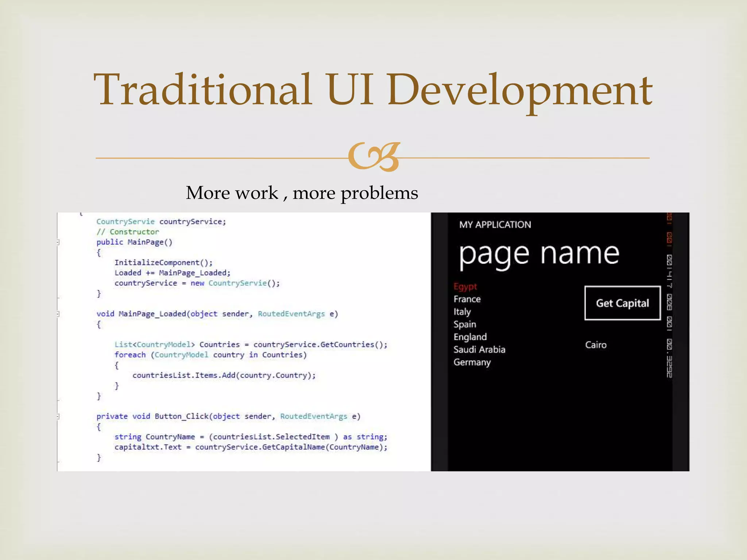Choose Saudi Arabia list item
Screen dimensions: 747x560
tap(479, 350)
